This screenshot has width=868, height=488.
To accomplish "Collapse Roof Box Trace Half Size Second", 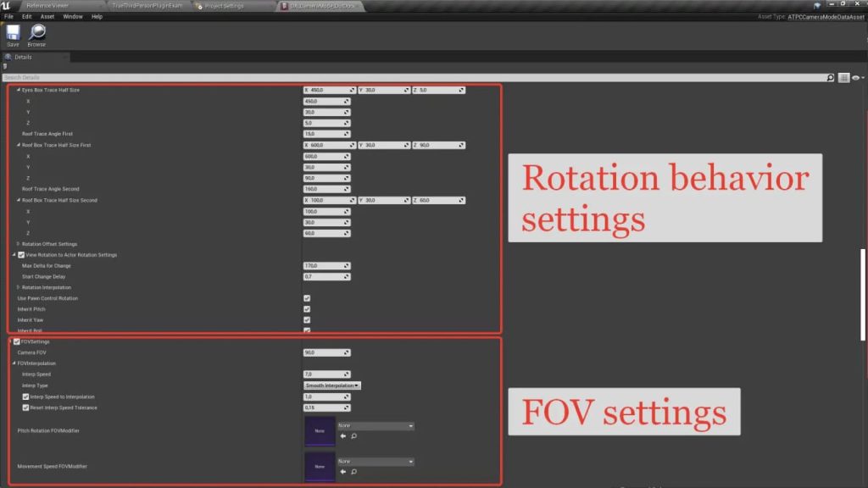I will point(19,200).
